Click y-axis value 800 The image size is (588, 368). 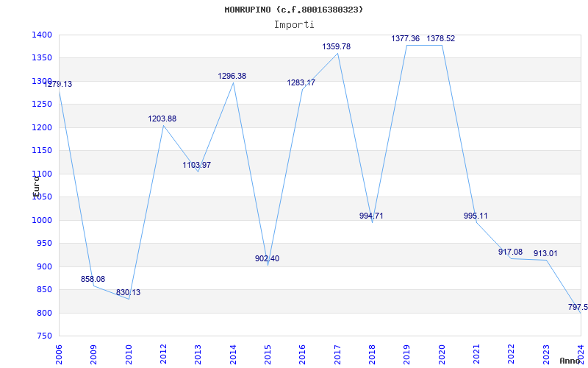(44, 314)
